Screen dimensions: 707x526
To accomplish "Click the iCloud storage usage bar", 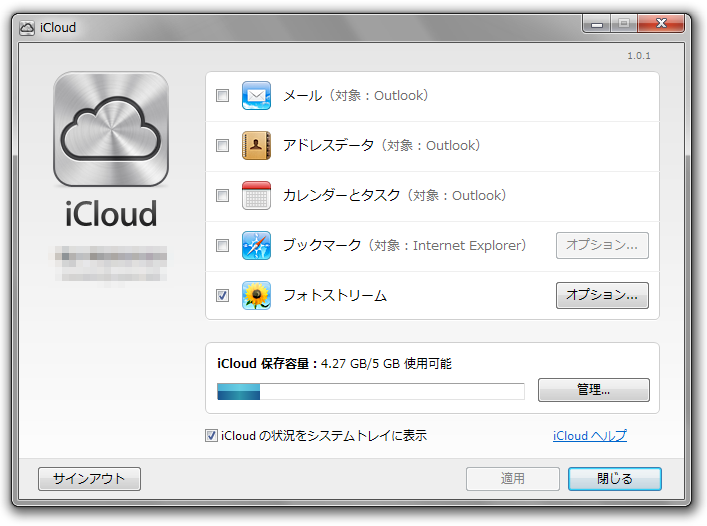I will (370, 391).
